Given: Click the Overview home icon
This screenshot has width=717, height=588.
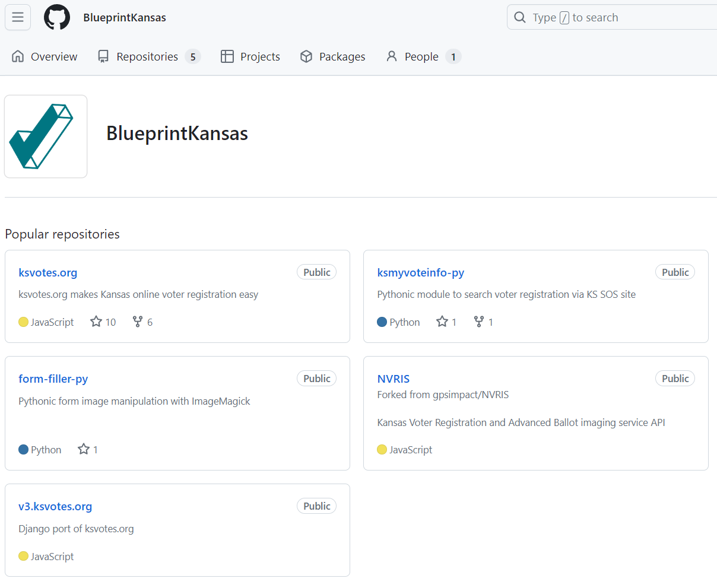Looking at the screenshot, I should pos(18,56).
